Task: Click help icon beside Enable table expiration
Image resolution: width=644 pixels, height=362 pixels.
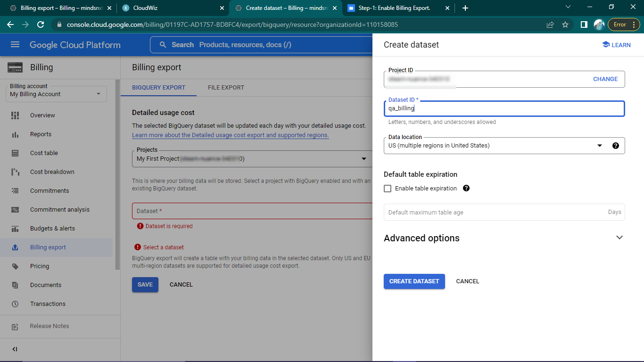Action: click(466, 188)
